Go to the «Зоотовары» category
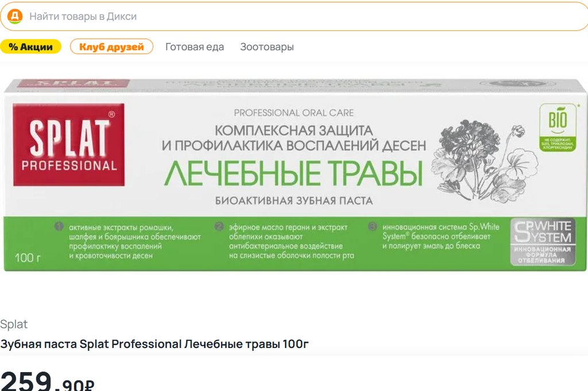Screen dimensions: 588x391 click(267, 47)
